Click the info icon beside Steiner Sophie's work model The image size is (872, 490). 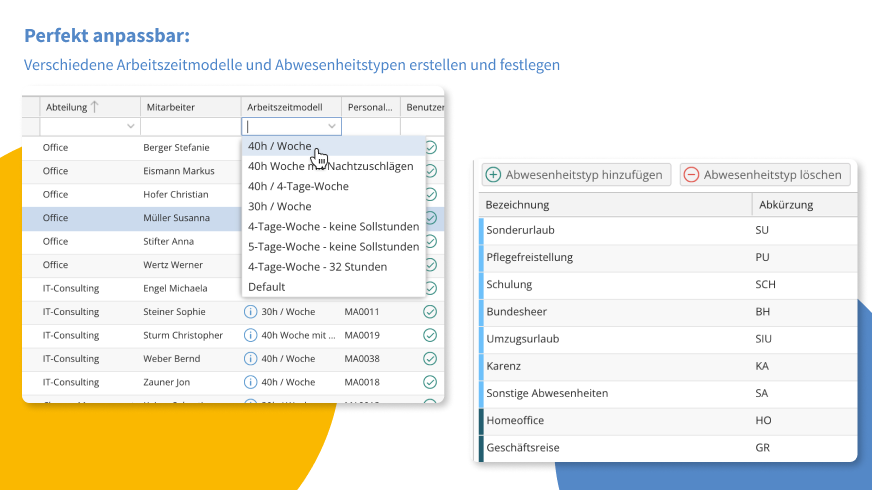click(x=251, y=312)
